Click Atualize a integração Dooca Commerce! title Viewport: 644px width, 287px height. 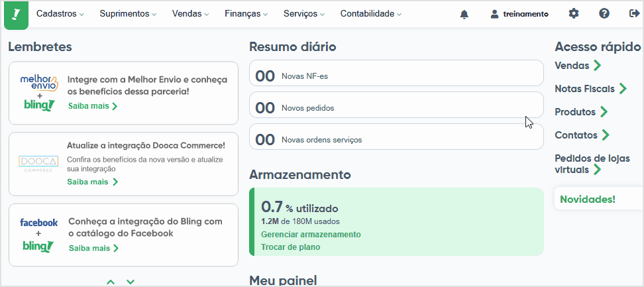click(x=146, y=145)
